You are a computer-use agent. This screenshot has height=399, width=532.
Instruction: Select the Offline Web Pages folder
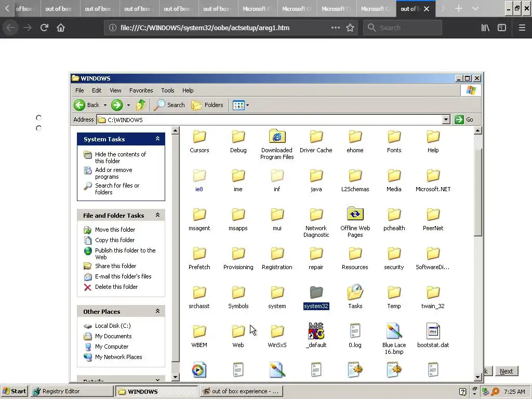coord(355,222)
